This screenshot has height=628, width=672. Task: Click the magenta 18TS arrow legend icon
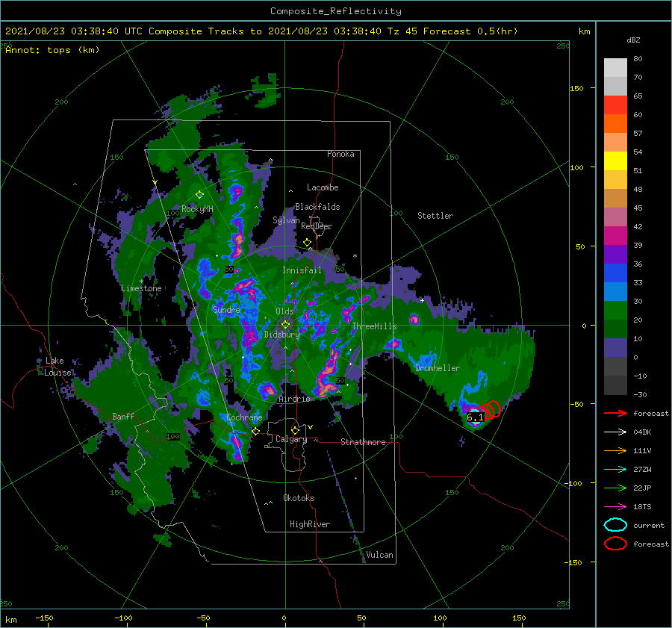(x=615, y=507)
